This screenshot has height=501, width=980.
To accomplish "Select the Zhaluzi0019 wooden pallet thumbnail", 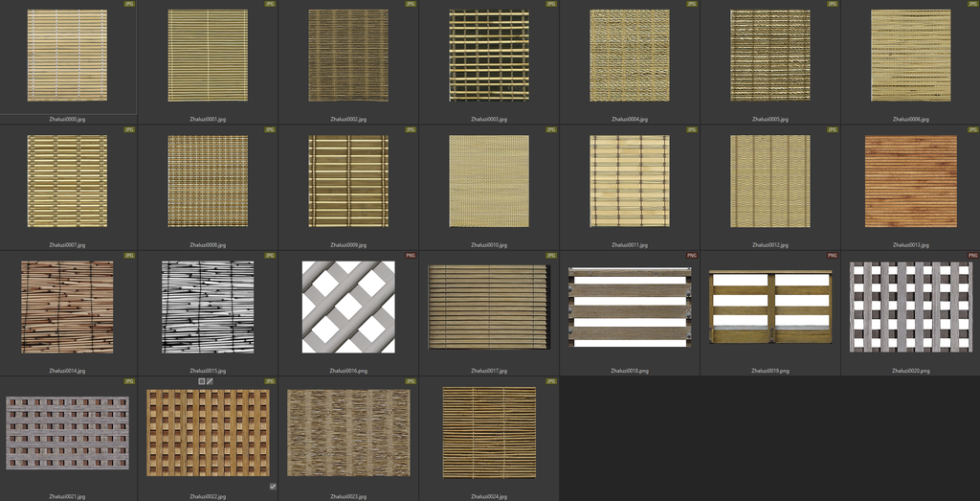I will click(770, 307).
